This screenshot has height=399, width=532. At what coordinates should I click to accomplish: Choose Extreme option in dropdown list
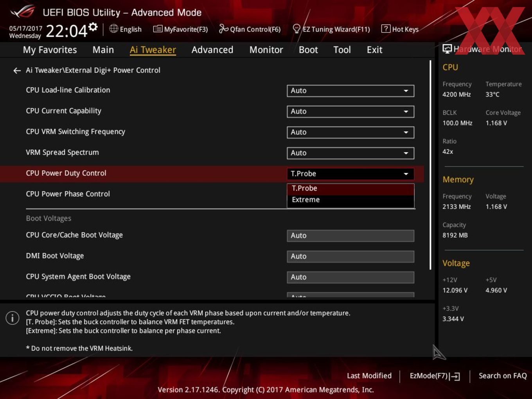coord(350,200)
